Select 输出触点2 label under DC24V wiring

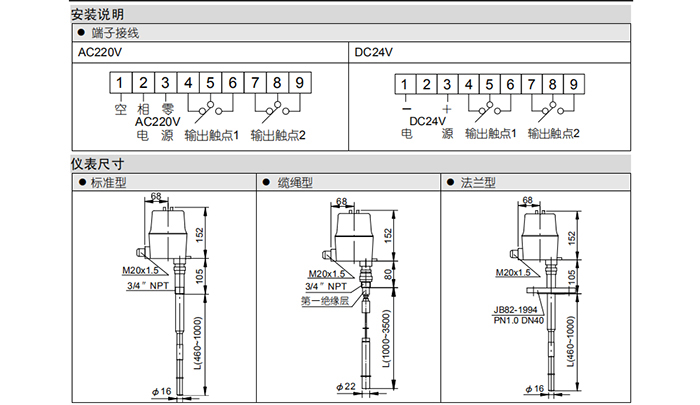pyautogui.click(x=553, y=133)
